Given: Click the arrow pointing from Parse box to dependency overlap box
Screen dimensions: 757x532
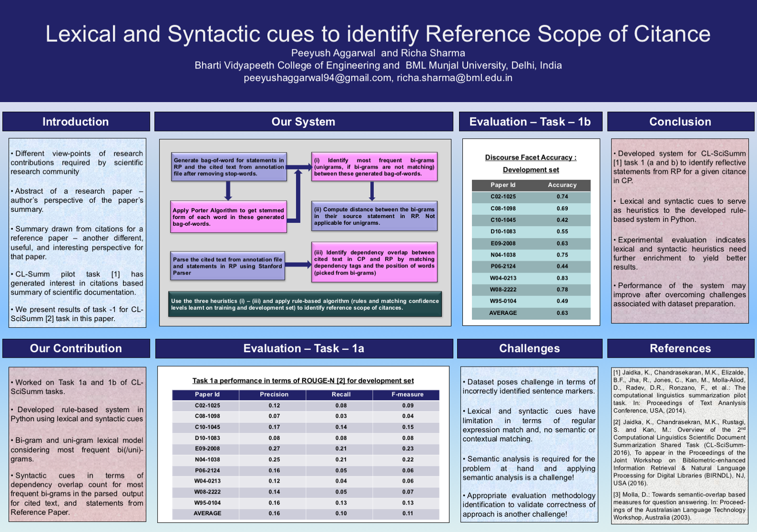Looking at the screenshot, I should [298, 265].
